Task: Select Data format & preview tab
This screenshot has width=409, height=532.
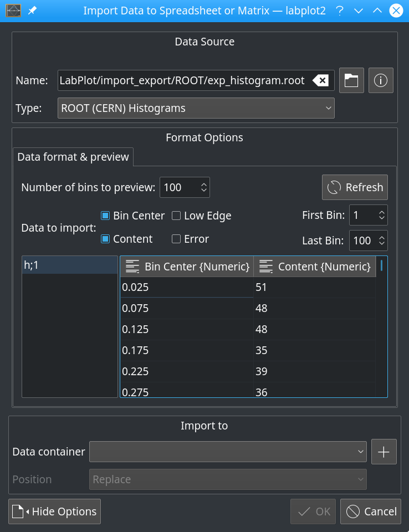Action: coord(73,157)
